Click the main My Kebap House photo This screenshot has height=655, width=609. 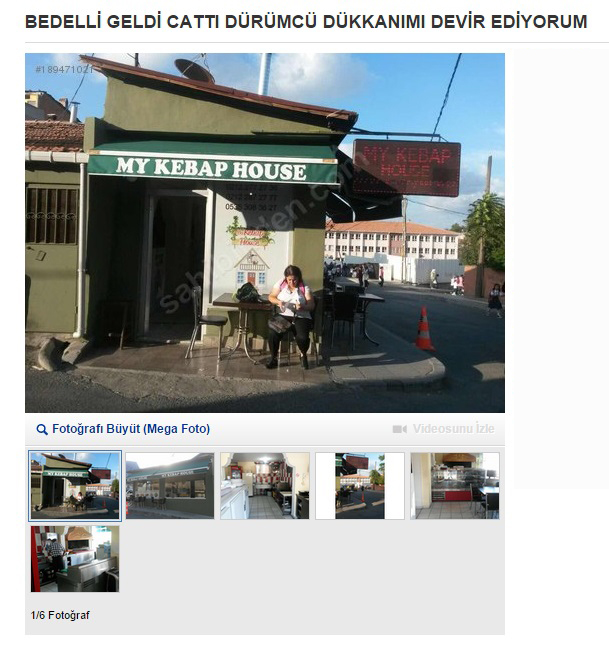tap(265, 233)
